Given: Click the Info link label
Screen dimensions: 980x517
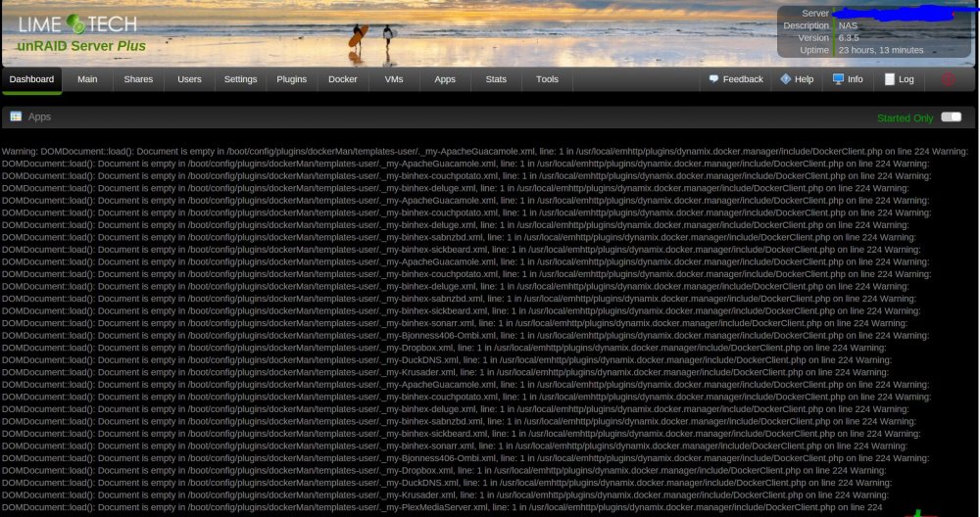Looking at the screenshot, I should 855,79.
